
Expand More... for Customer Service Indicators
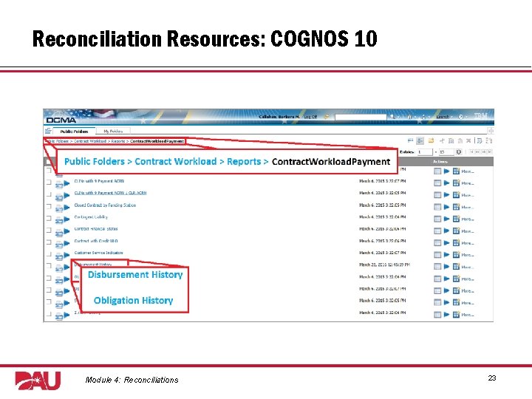coord(468,255)
